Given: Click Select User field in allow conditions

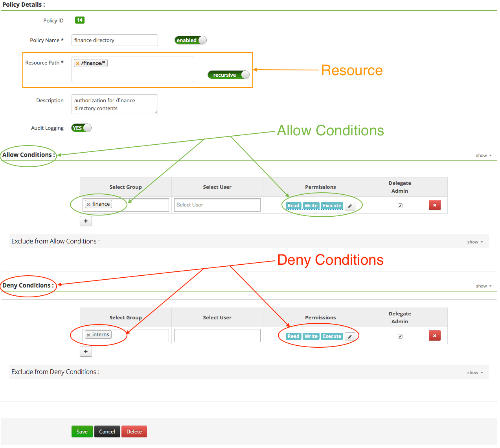Looking at the screenshot, I should tap(217, 205).
